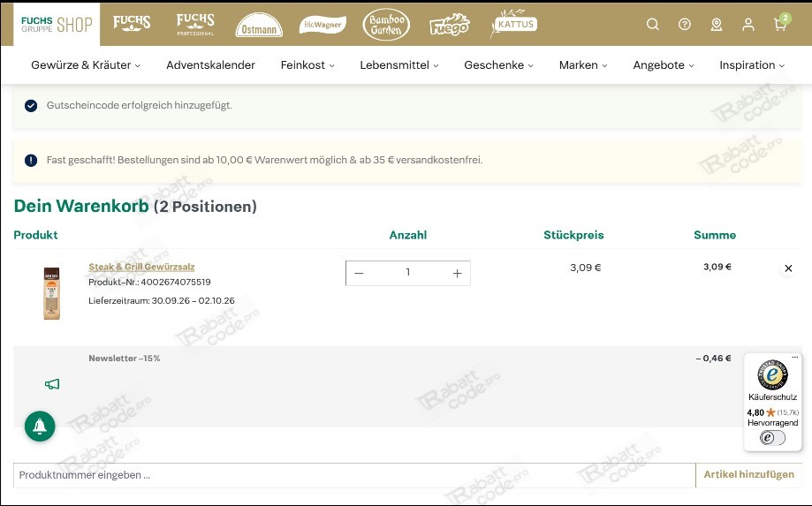This screenshot has height=506, width=812.
Task: Expand the Inspiration menu
Action: (x=752, y=65)
